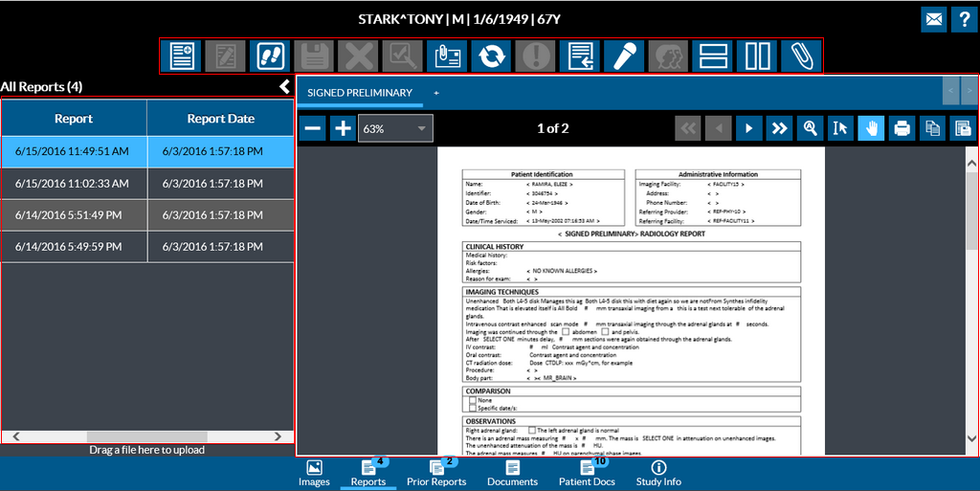This screenshot has height=491, width=980.
Task: Check the 'Specific date/s' checkbox
Action: pyautogui.click(x=472, y=409)
